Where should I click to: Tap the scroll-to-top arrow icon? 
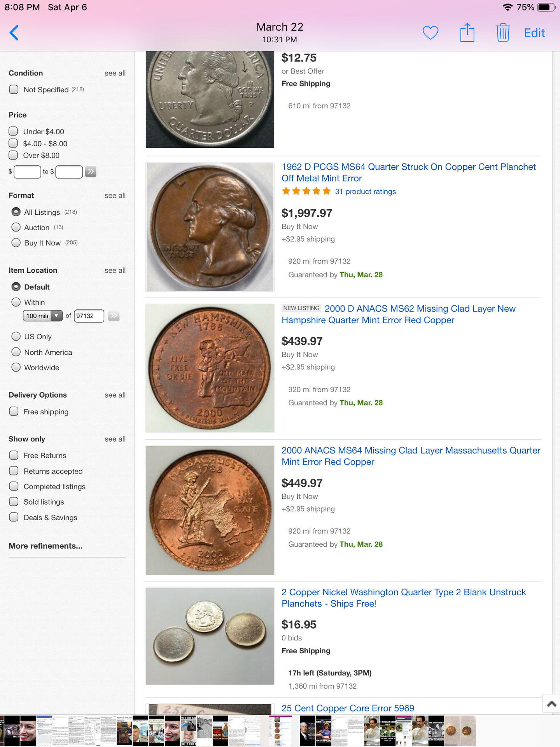coord(551,703)
